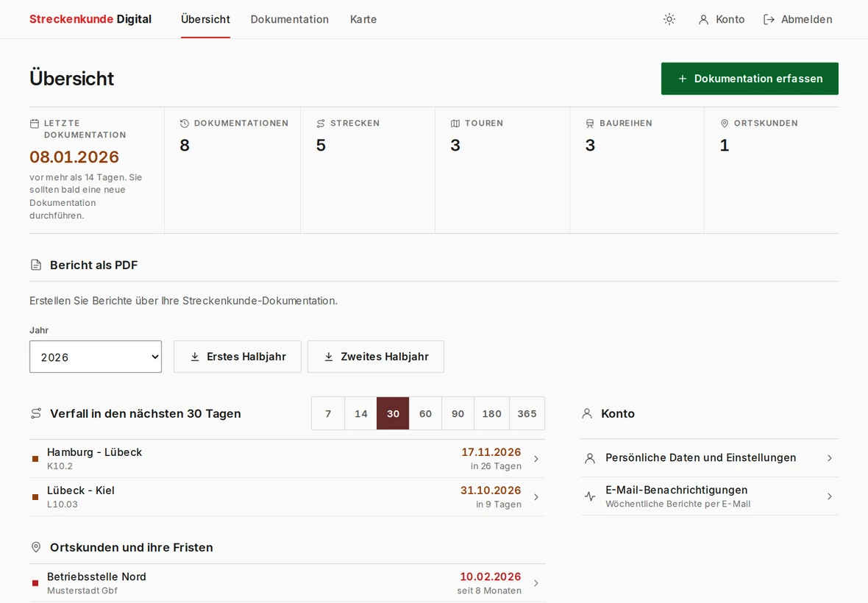Click the red status square for Betriebsstelle Nord
Image resolution: width=868 pixels, height=603 pixels.
pyautogui.click(x=35, y=583)
